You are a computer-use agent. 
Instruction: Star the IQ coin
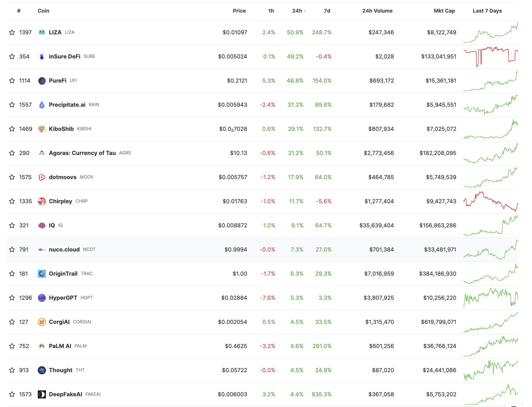[x=12, y=225]
